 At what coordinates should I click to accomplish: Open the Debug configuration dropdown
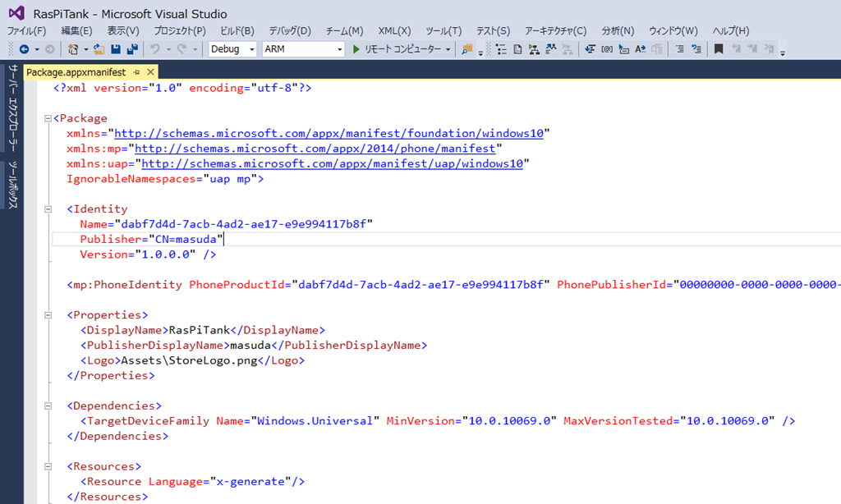click(232, 49)
